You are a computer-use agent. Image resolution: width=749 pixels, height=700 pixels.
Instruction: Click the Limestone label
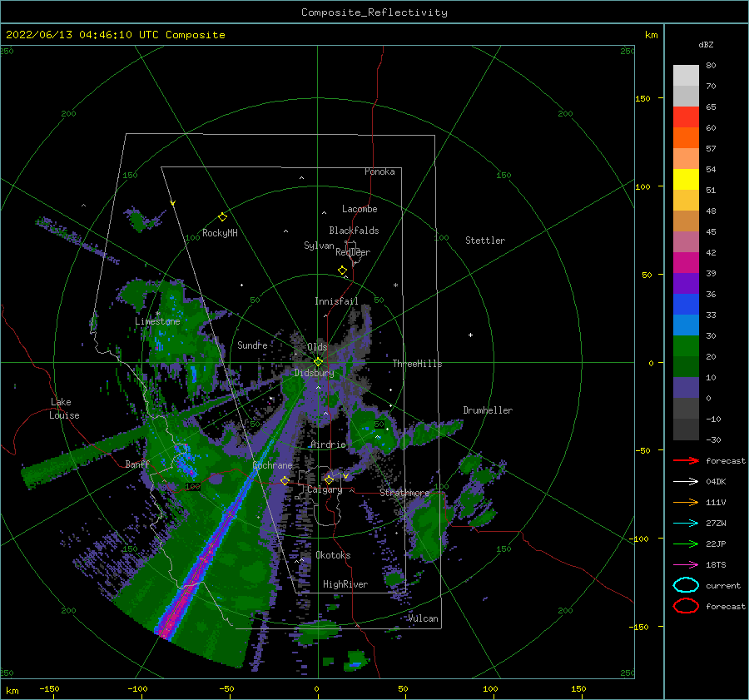tap(157, 321)
